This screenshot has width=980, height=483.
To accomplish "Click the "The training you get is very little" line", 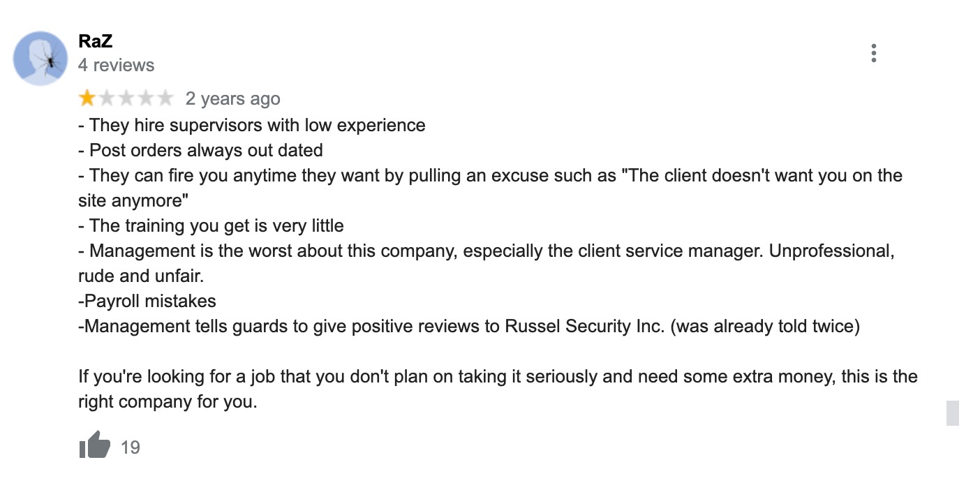I will pos(211,226).
